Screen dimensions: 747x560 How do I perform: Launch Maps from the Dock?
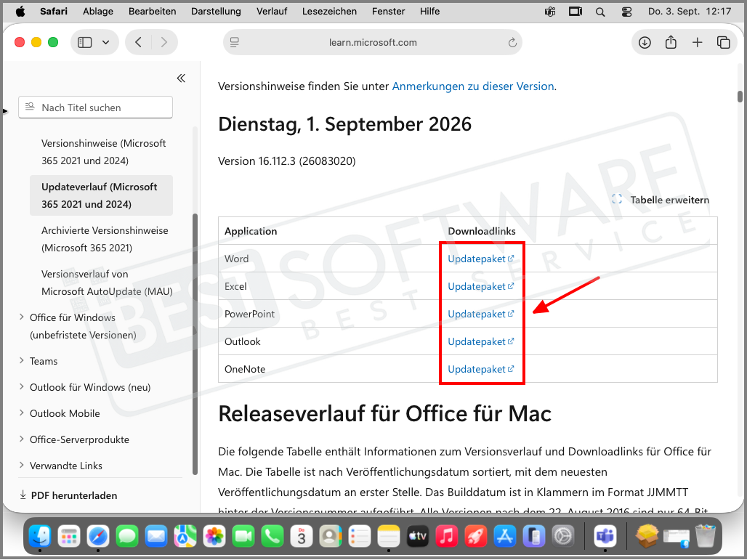click(185, 537)
